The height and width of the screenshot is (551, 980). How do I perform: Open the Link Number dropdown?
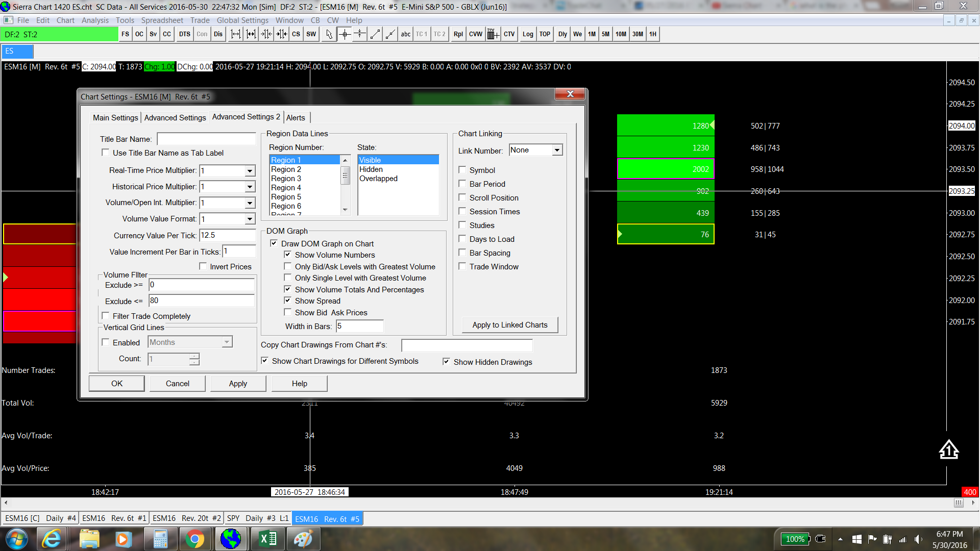tap(557, 150)
